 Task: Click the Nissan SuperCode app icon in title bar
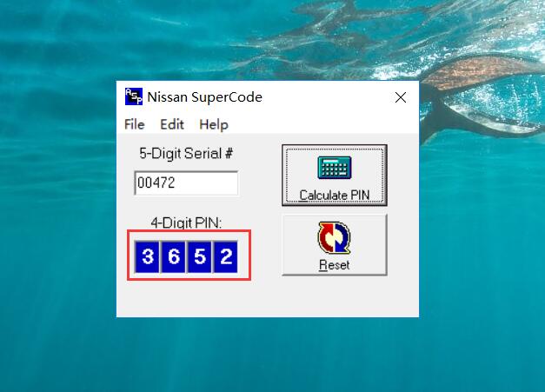pos(134,96)
